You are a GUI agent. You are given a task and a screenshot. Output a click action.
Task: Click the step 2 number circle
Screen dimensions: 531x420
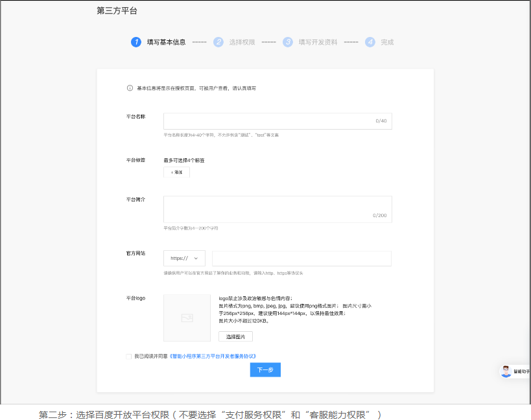[218, 42]
